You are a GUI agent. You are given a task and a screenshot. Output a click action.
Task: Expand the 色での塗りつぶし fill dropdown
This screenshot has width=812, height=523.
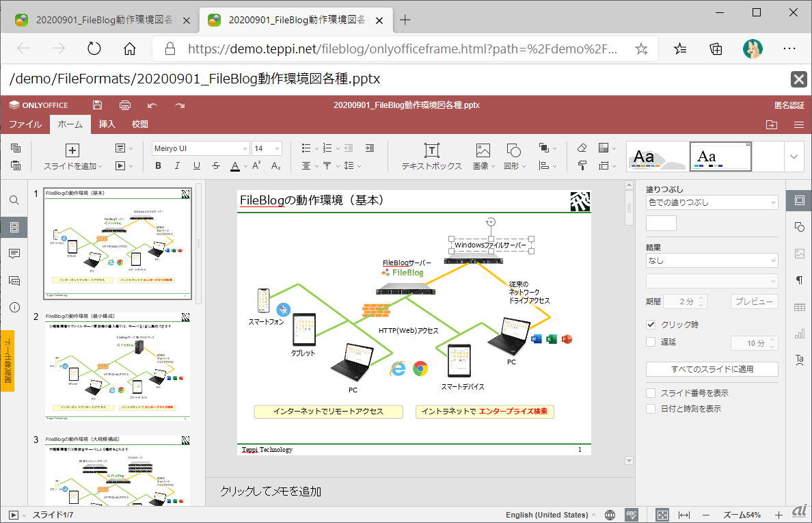coord(712,202)
